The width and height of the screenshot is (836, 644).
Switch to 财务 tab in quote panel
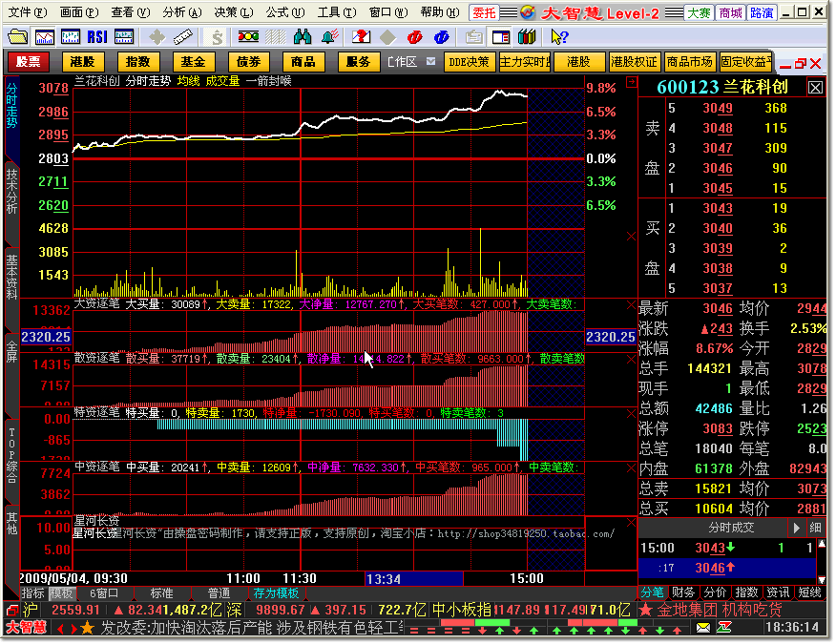[x=683, y=592]
